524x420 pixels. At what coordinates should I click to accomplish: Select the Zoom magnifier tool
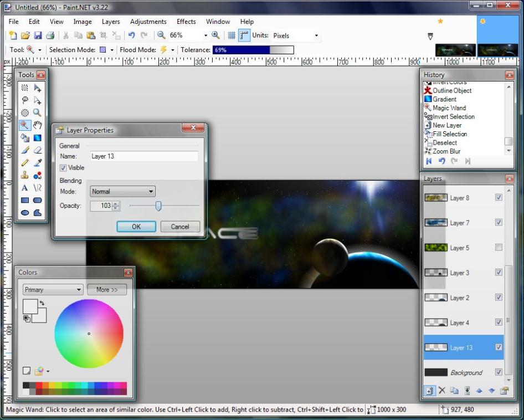coord(37,112)
